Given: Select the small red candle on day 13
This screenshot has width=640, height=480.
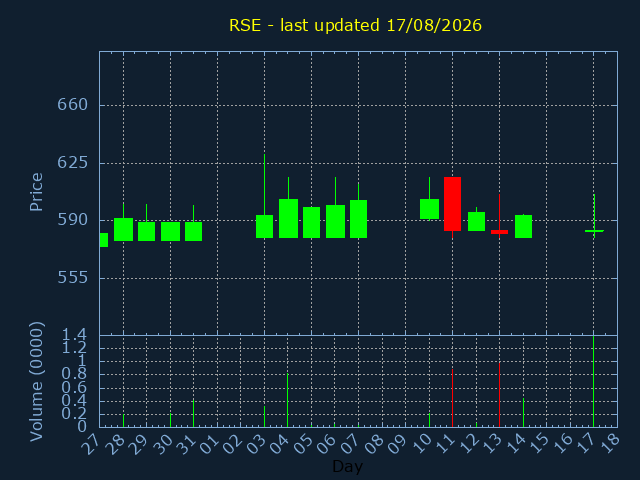Looking at the screenshot, I should [x=500, y=232].
